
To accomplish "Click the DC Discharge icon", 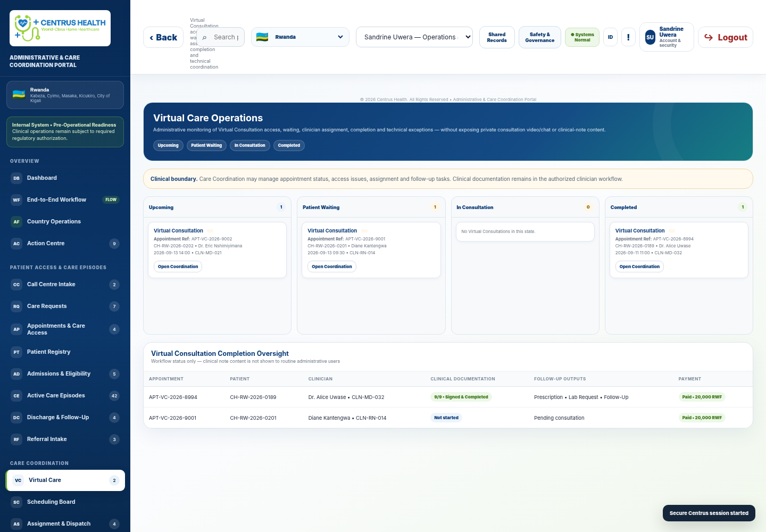I will coord(16,418).
